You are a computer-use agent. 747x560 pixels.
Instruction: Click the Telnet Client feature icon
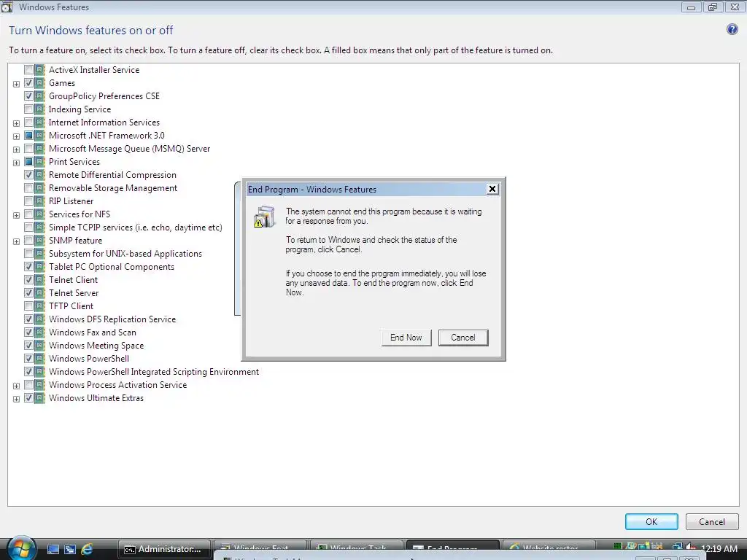40,279
